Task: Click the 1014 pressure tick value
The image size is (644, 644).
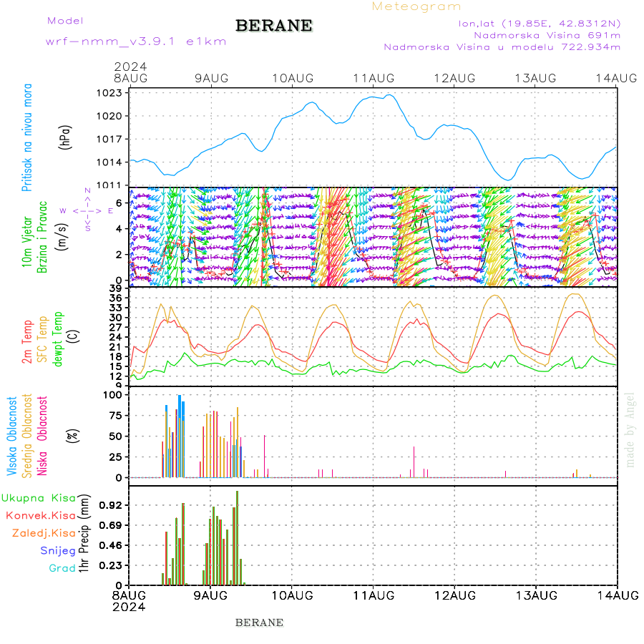Action: point(109,162)
